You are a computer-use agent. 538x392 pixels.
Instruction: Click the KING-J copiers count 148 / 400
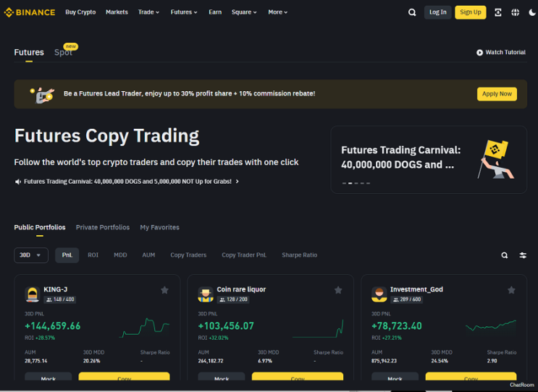[60, 299]
